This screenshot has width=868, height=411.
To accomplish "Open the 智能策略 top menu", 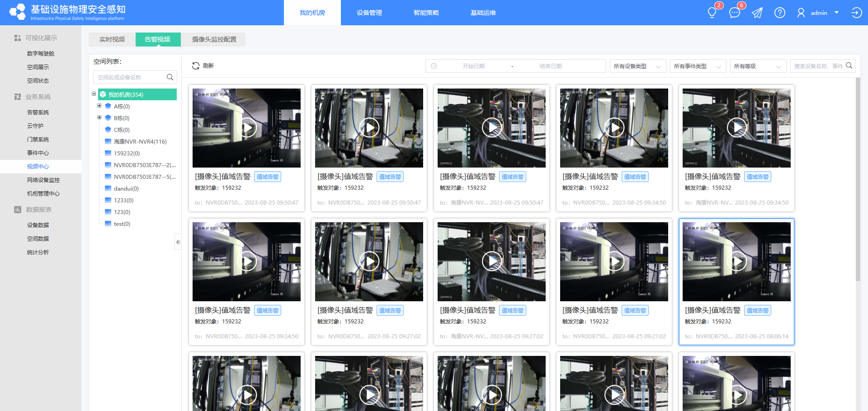I will (426, 13).
